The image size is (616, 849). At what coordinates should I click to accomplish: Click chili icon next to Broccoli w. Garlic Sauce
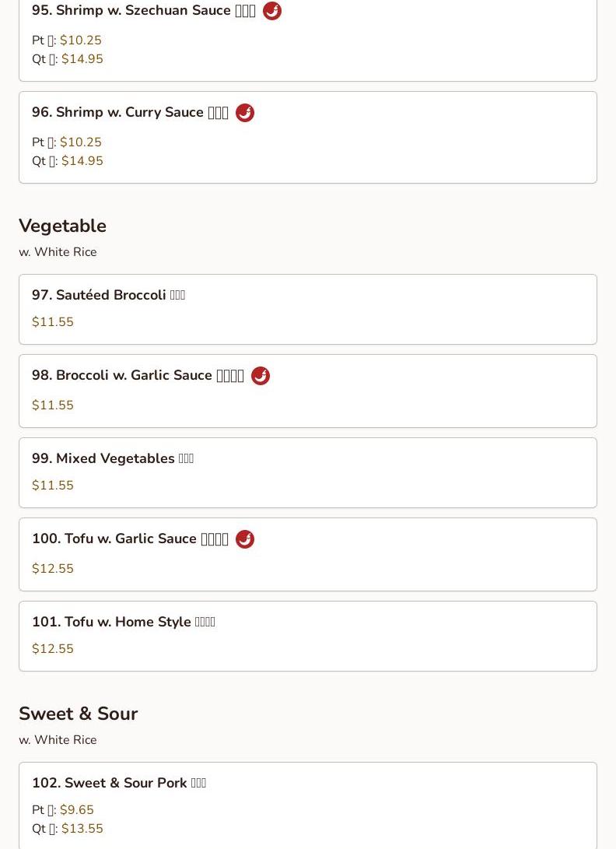coord(261,376)
